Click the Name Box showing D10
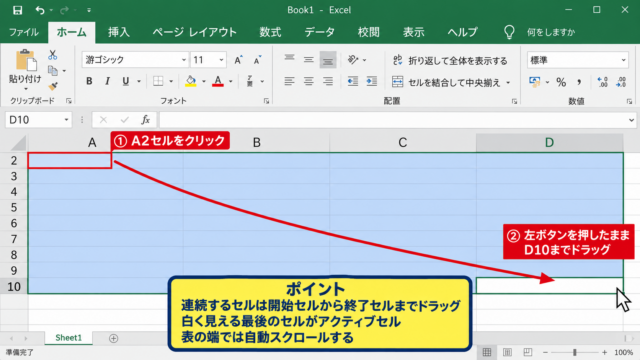Screen dimensions: 640x360 (38, 120)
